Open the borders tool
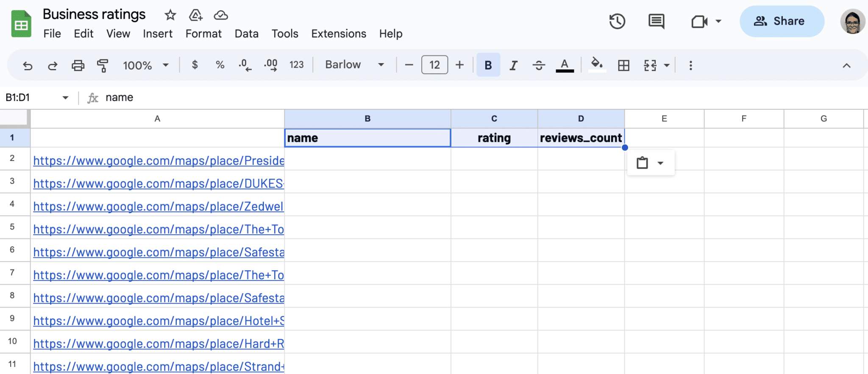This screenshot has width=868, height=374. (x=623, y=65)
